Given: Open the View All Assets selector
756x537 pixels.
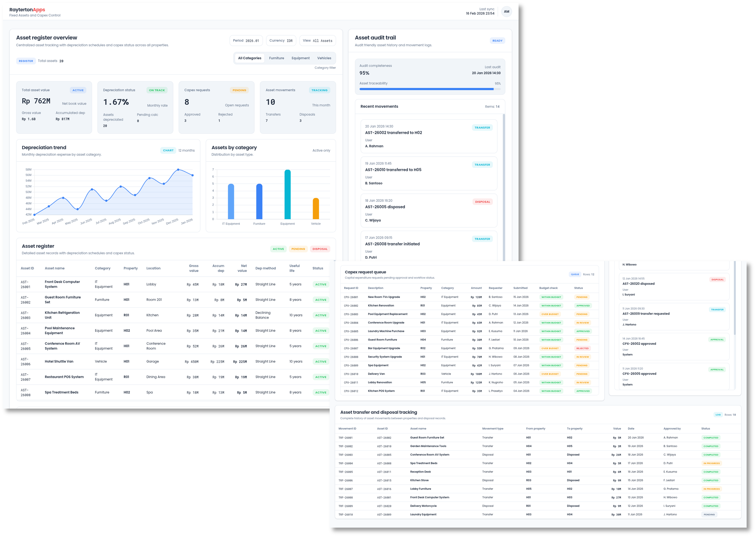Looking at the screenshot, I should (317, 41).
